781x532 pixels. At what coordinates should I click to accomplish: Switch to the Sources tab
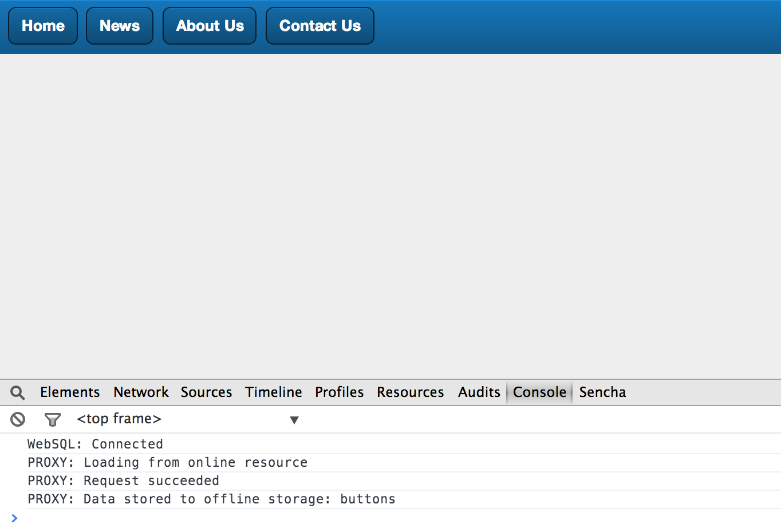click(x=206, y=392)
